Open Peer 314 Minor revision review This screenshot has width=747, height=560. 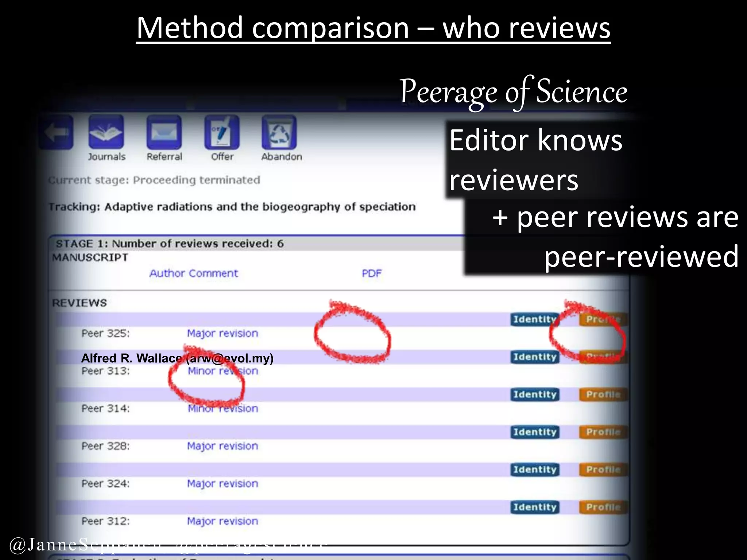pyautogui.click(x=222, y=408)
